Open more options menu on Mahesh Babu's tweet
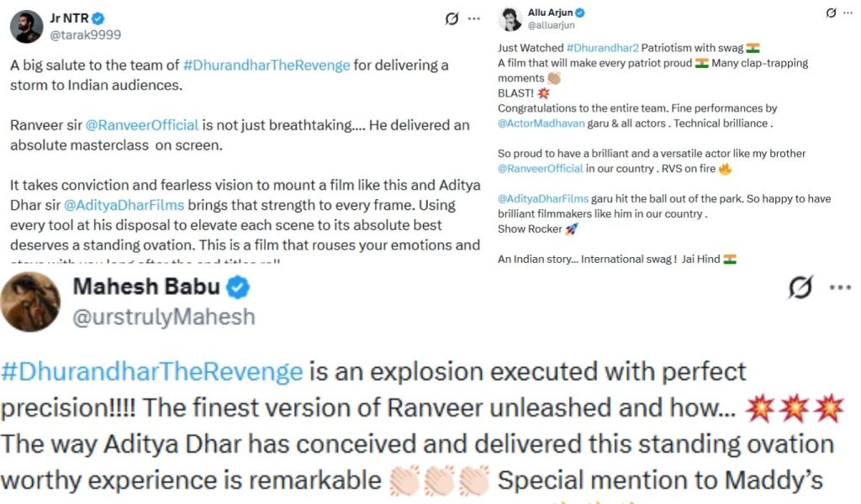Screen dimensions: 861x504 (x=840, y=286)
